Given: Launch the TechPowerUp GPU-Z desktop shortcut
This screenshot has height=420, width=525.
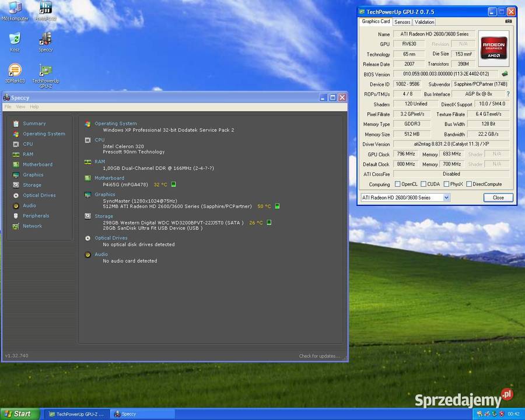Looking at the screenshot, I should click(x=45, y=76).
